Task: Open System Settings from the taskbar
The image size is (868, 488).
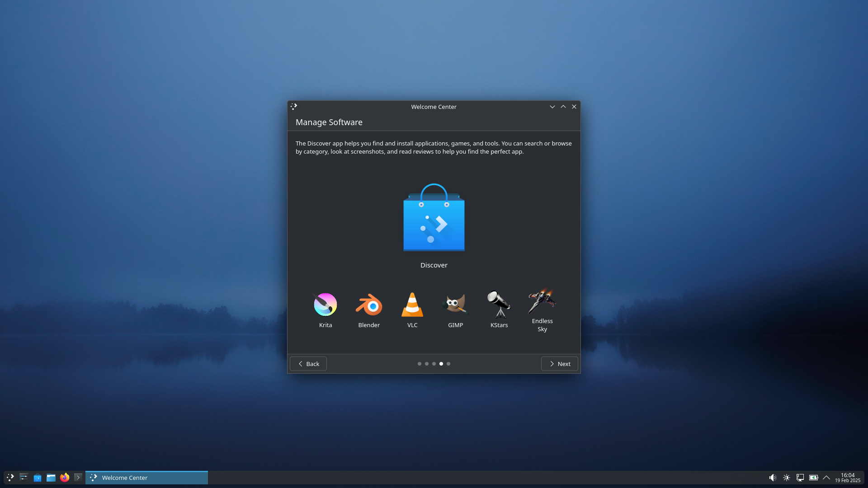Action: [24, 478]
